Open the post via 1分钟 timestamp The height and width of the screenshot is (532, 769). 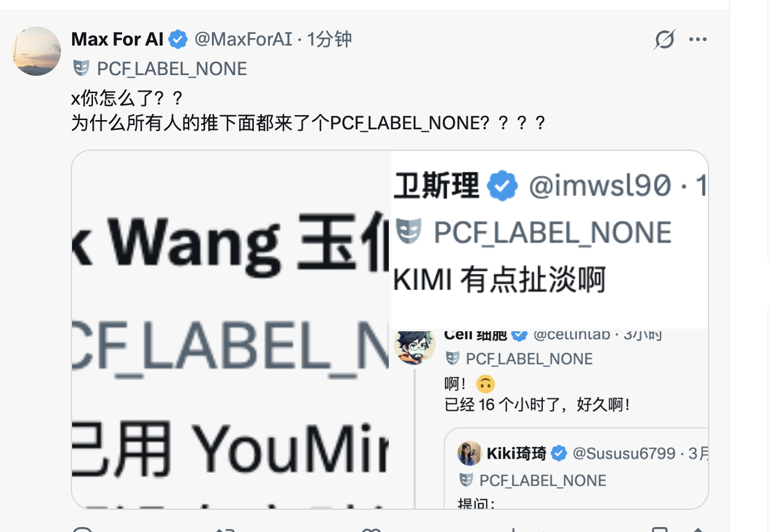(330, 39)
